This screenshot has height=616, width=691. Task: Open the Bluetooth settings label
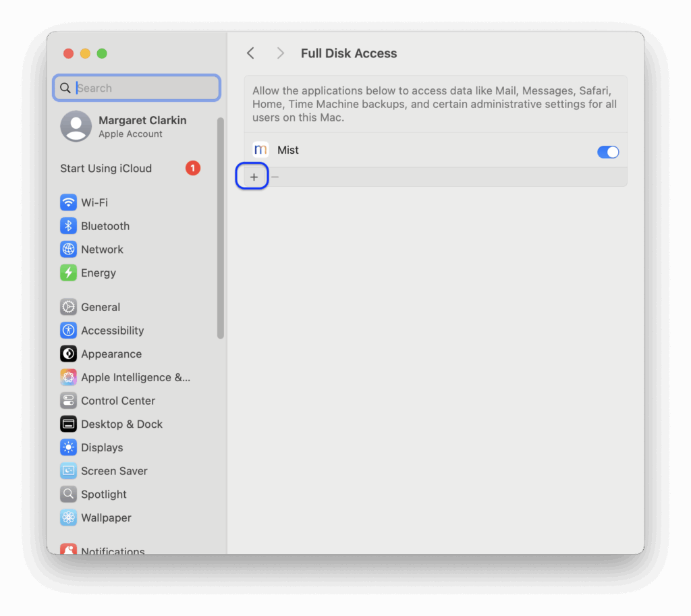(x=105, y=226)
